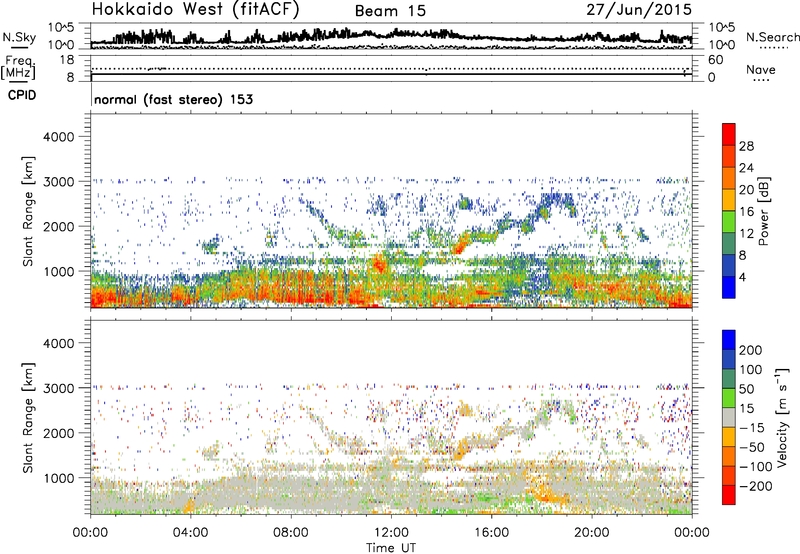This screenshot has width=800, height=554.
Task: Click the '200' value on Velocity colorbar
Action: 751,350
